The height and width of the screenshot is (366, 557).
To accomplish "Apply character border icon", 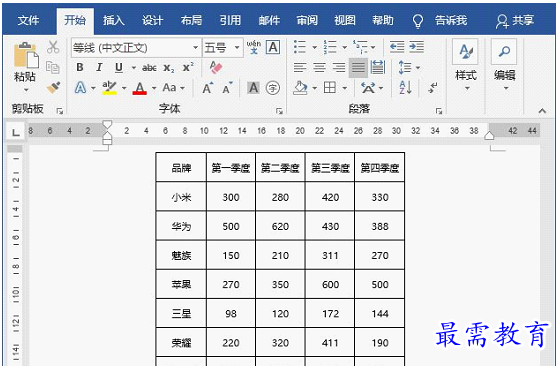I will point(273,47).
